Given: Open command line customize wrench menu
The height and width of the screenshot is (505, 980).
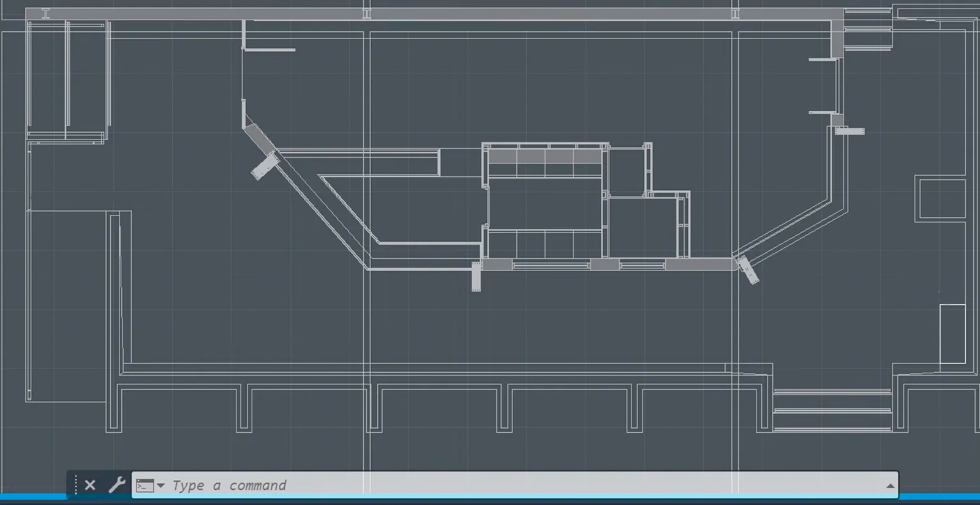Looking at the screenshot, I should click(116, 485).
